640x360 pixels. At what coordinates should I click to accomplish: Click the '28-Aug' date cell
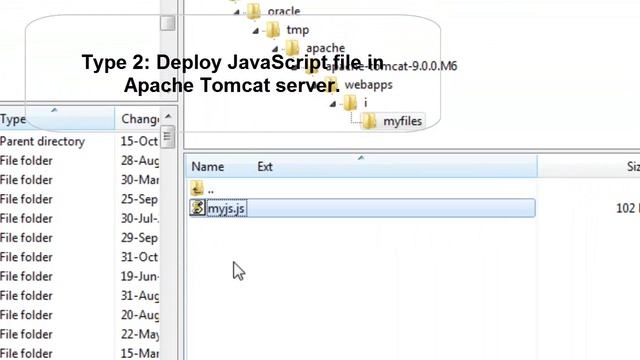click(140, 161)
